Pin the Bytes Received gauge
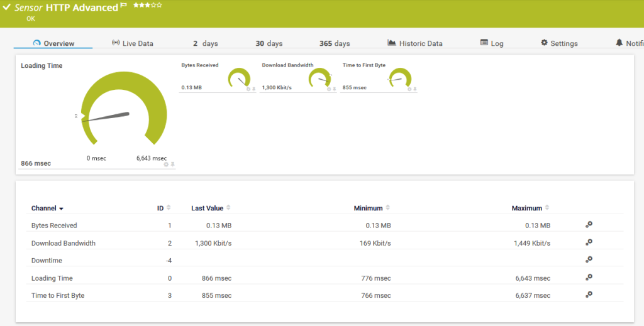644x326 pixels. (x=254, y=89)
